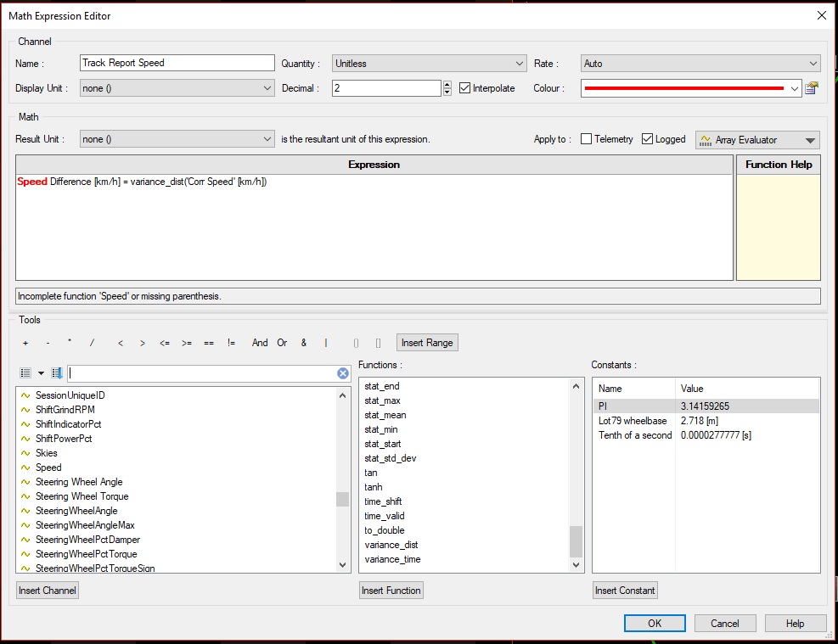838x644 pixels.
Task: Open Help for the editor
Action: click(796, 623)
